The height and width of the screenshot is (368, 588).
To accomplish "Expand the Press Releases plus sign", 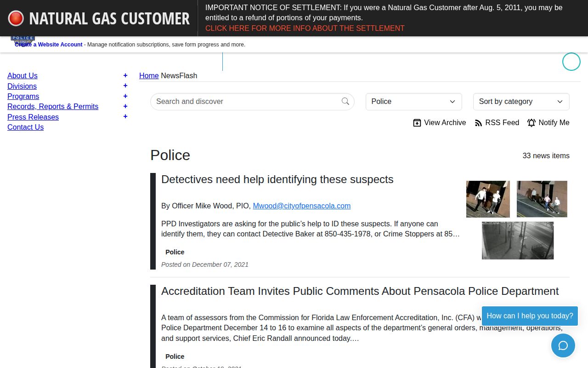I will (x=125, y=116).
